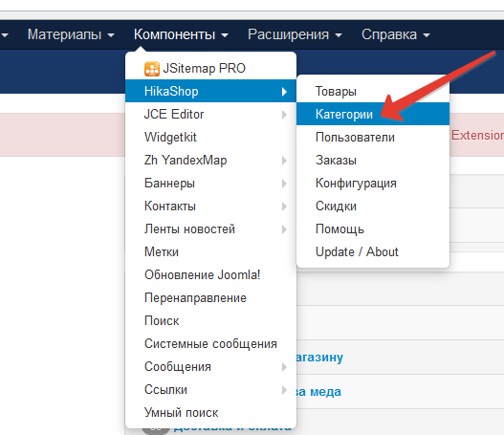The width and height of the screenshot is (504, 435).
Task: Open the Поиск component
Action: click(x=210, y=320)
